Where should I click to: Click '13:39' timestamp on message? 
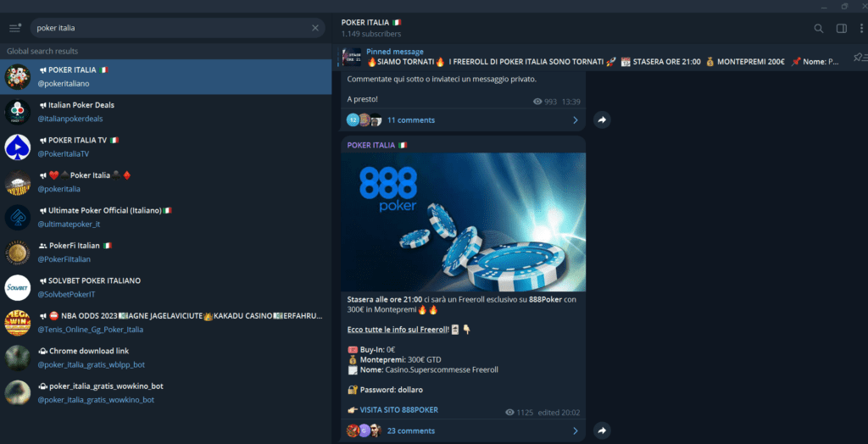[x=570, y=102]
